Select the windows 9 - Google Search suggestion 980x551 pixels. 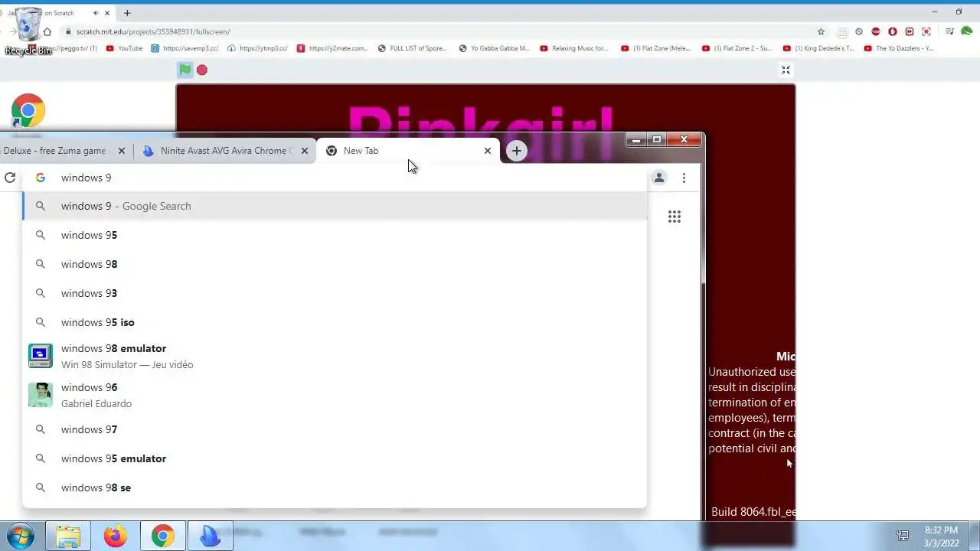pos(335,206)
